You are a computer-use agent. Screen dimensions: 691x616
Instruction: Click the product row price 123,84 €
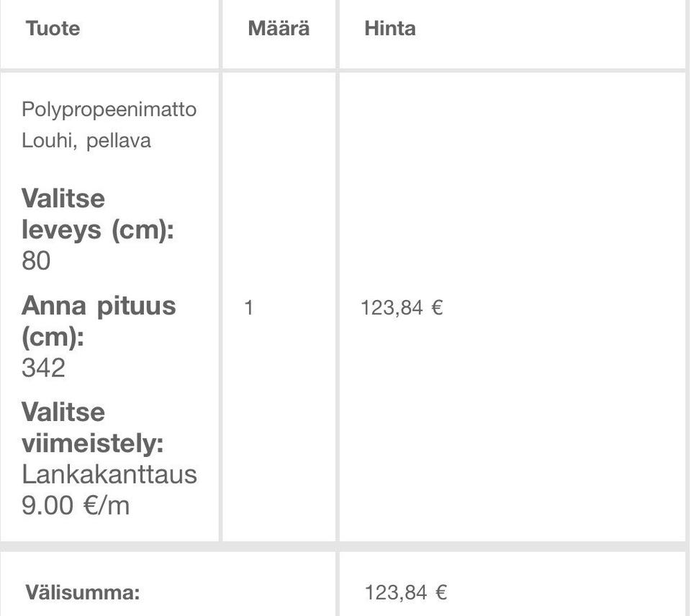coord(401,308)
